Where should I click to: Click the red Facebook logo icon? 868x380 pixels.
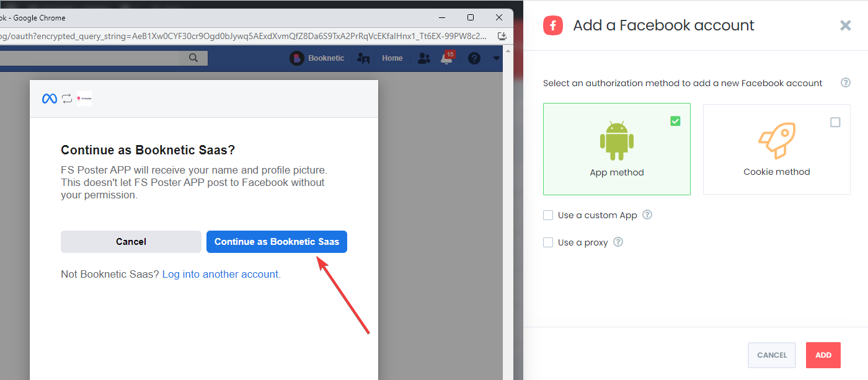click(553, 25)
